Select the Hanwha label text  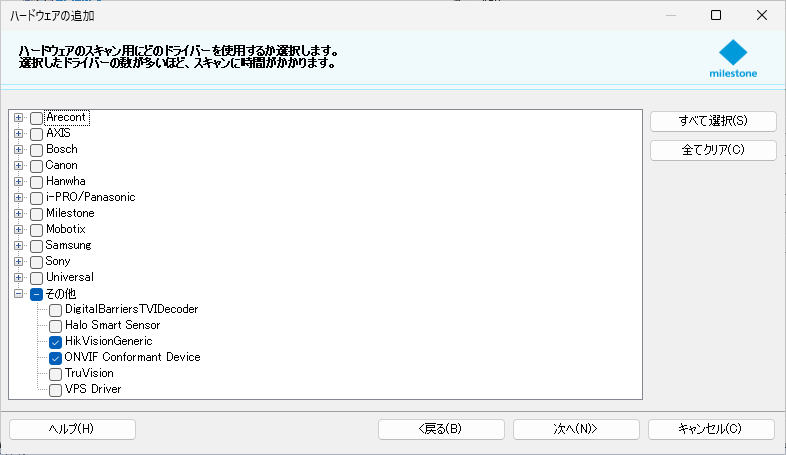pos(66,181)
